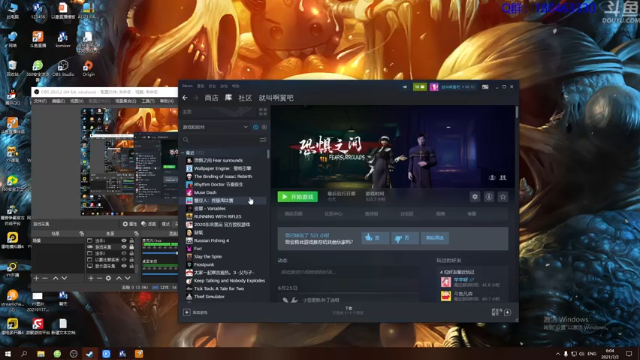Image resolution: width=640 pixels, height=360 pixels.
Task: Open Origin desktop shortcut
Action: click(88, 68)
